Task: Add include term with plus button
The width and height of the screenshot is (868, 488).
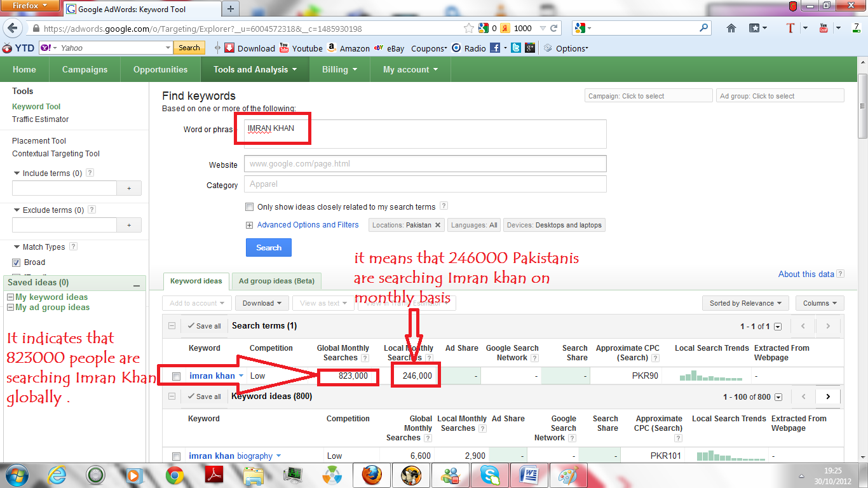Action: [x=129, y=188]
